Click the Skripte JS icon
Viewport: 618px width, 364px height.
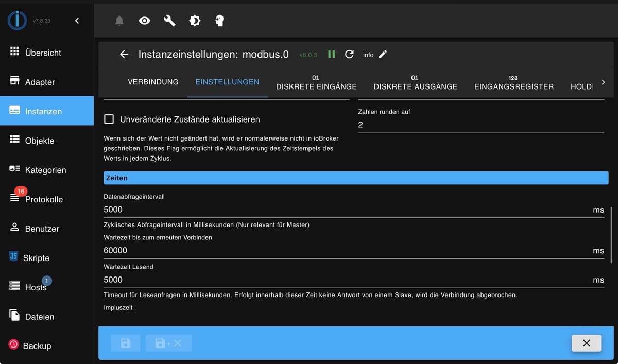click(x=14, y=256)
